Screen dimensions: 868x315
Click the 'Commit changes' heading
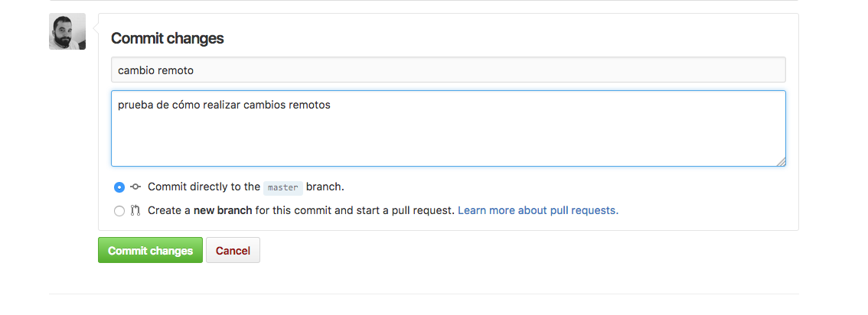[168, 38]
